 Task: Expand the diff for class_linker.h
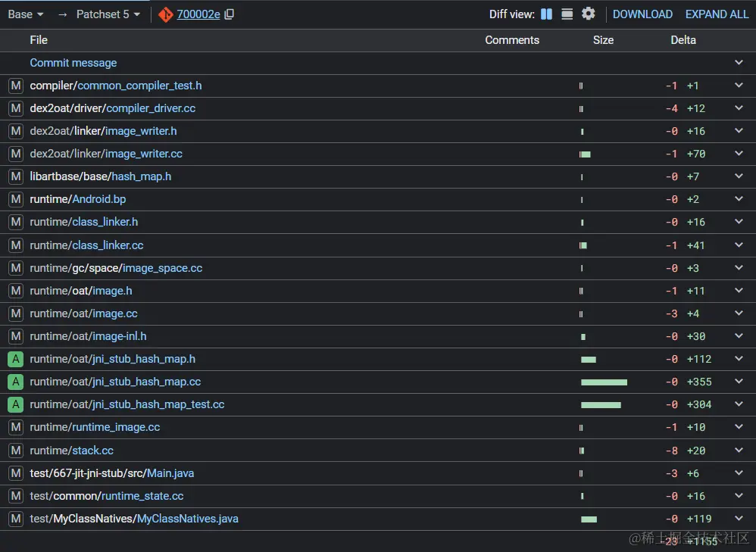(739, 222)
